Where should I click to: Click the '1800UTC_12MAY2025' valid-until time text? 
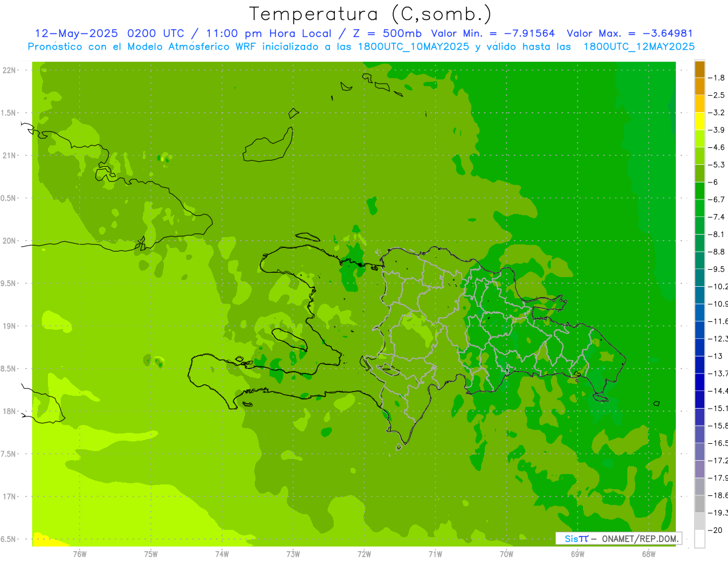coord(639,47)
